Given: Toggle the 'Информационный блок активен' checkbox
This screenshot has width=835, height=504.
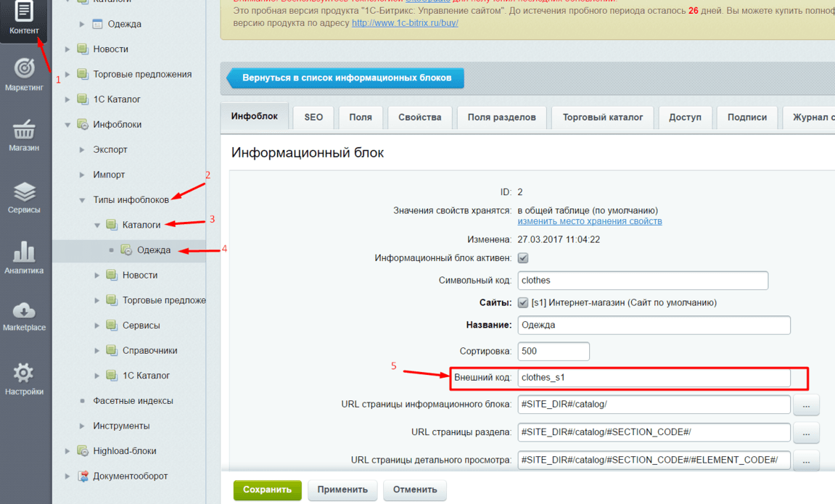Looking at the screenshot, I should (x=523, y=258).
